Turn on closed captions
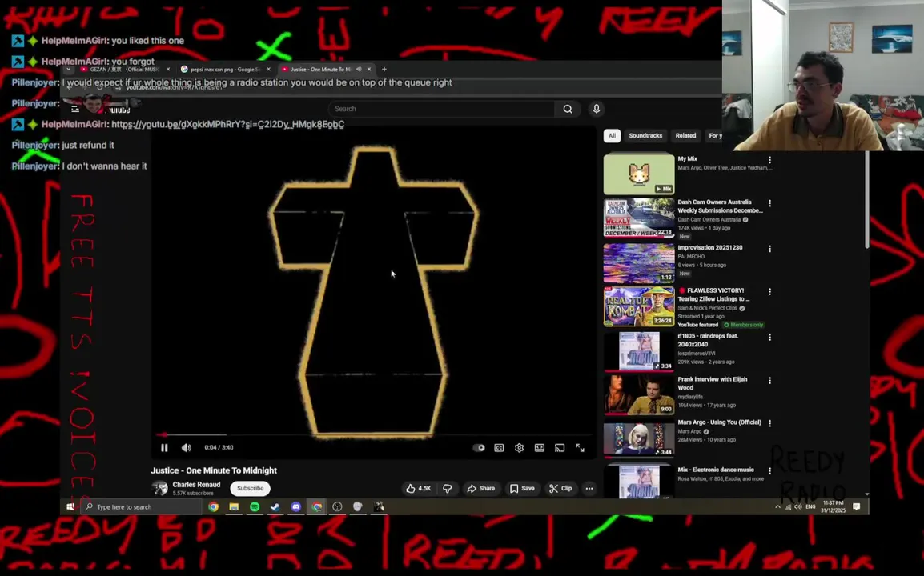 click(499, 448)
